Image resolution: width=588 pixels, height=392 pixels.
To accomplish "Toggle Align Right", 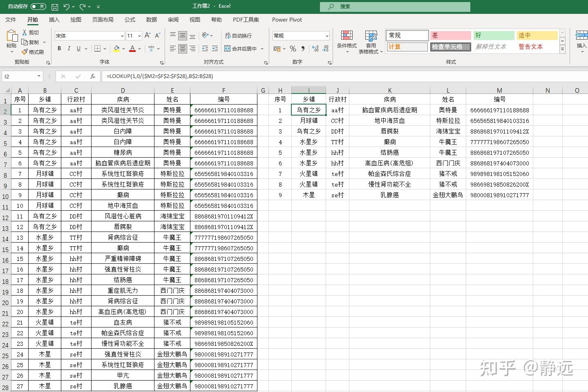I will [192, 49].
